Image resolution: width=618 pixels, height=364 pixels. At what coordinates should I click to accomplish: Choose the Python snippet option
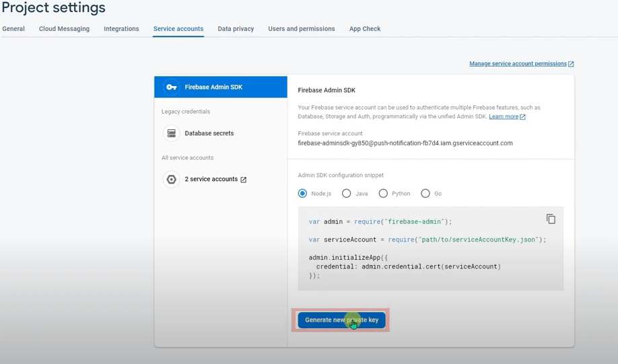click(383, 193)
